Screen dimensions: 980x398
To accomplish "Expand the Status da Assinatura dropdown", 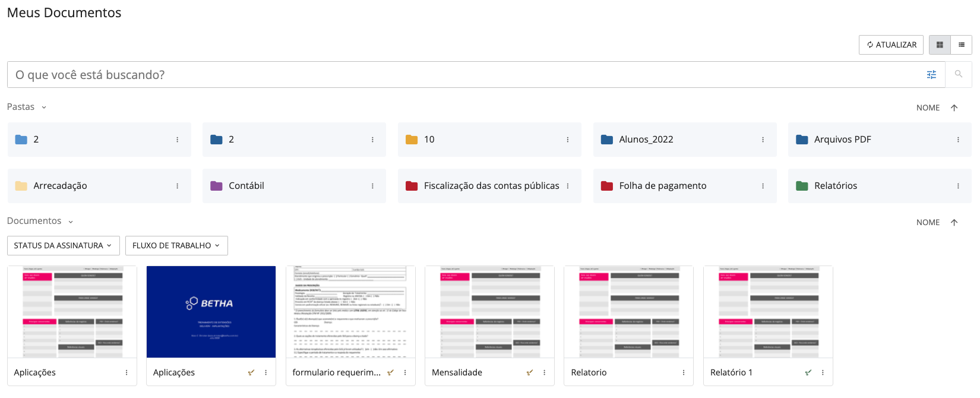I will pos(63,245).
